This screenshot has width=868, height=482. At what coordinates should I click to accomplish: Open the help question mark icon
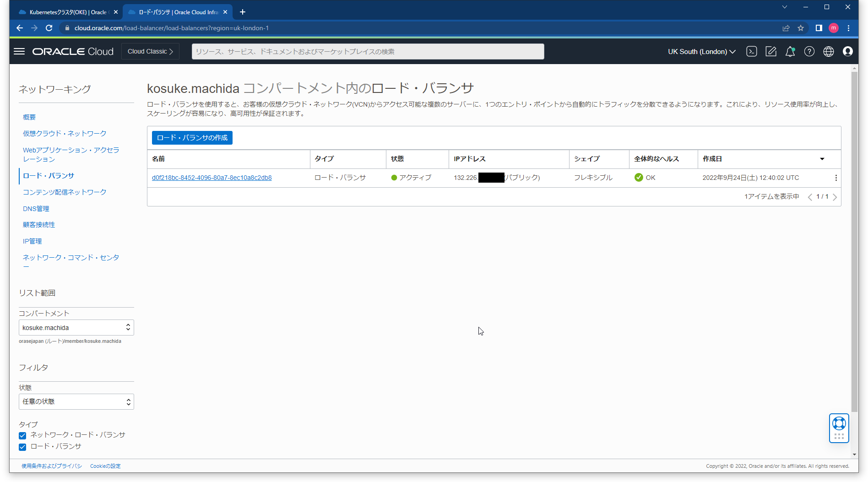tap(809, 51)
